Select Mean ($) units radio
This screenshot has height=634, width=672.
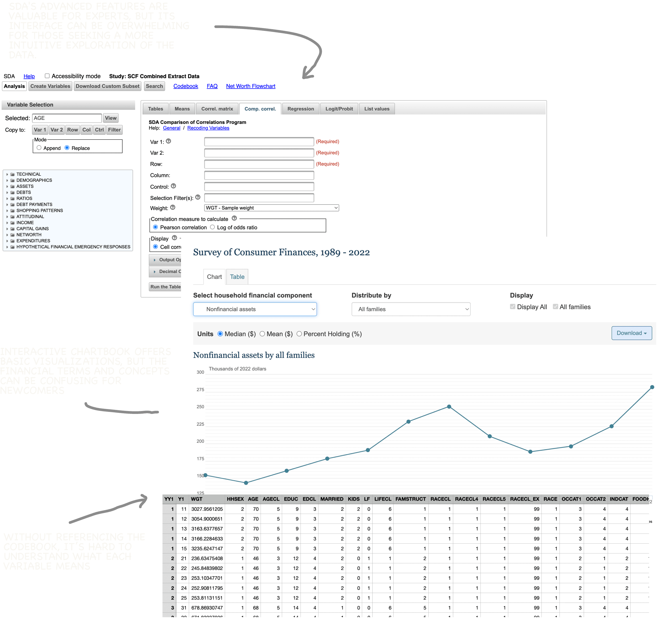(262, 334)
